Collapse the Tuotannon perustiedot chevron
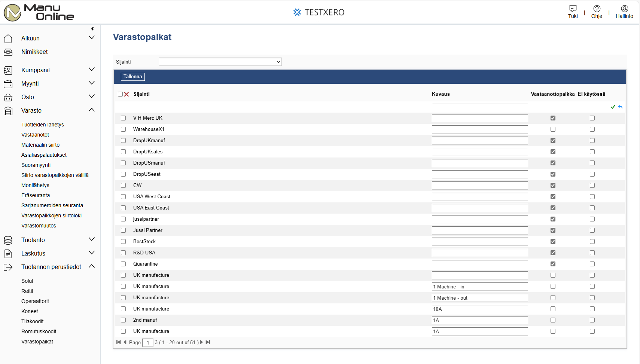The image size is (640, 364). [92, 266]
